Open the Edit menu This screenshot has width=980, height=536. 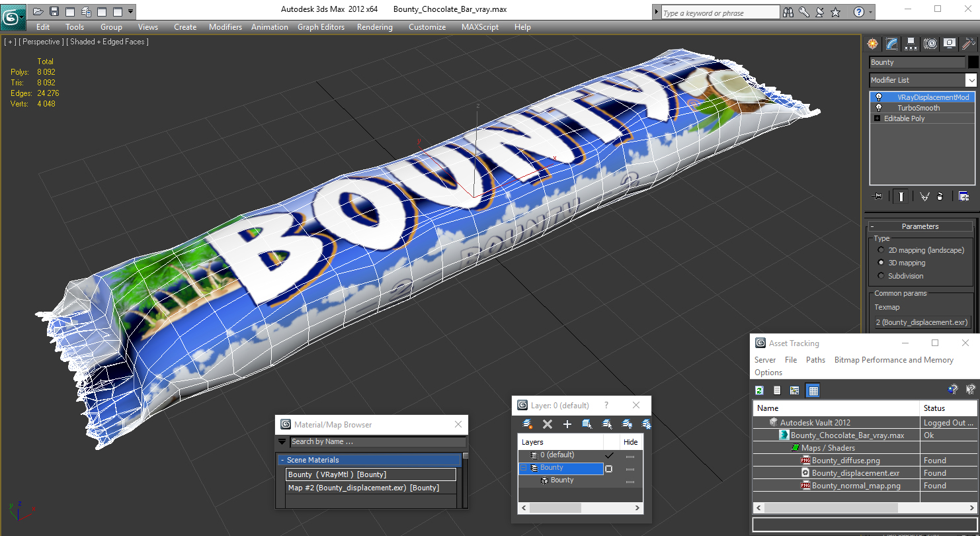[x=43, y=27]
